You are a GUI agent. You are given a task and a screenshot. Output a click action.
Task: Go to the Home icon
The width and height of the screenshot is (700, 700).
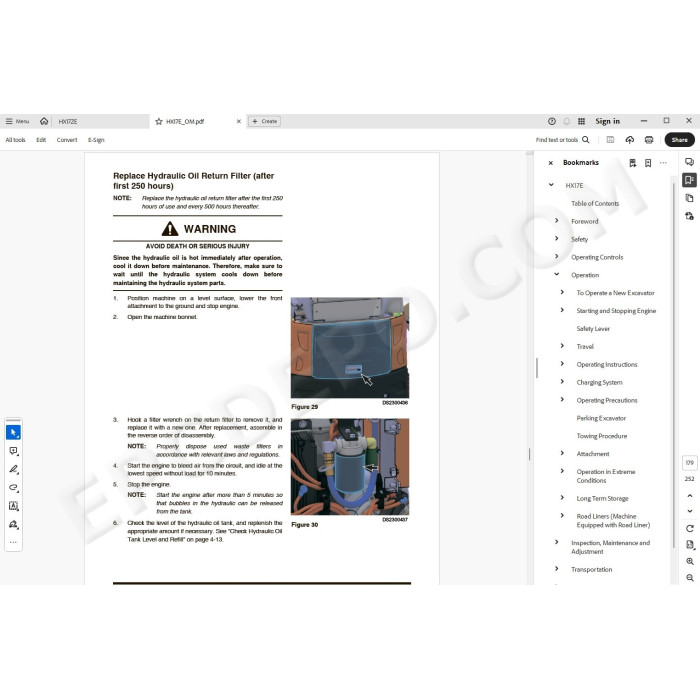point(44,121)
